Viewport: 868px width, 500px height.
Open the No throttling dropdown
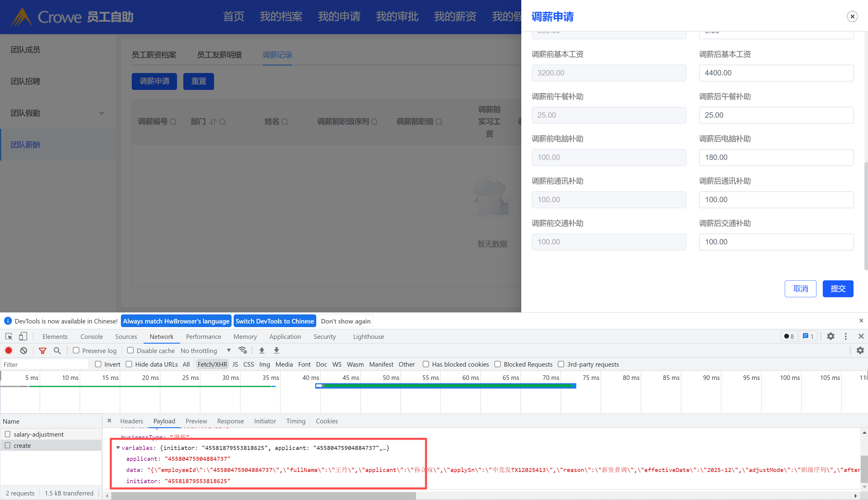click(206, 350)
